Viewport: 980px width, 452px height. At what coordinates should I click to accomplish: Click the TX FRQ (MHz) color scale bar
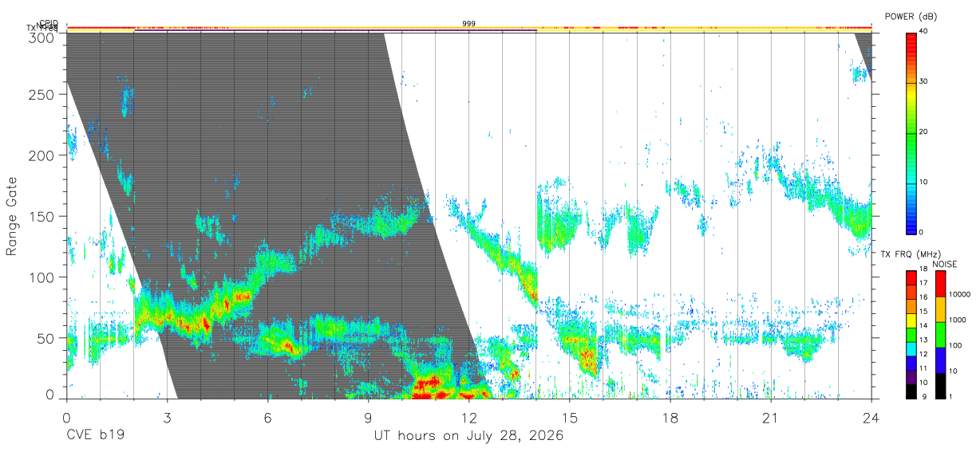tap(910, 333)
